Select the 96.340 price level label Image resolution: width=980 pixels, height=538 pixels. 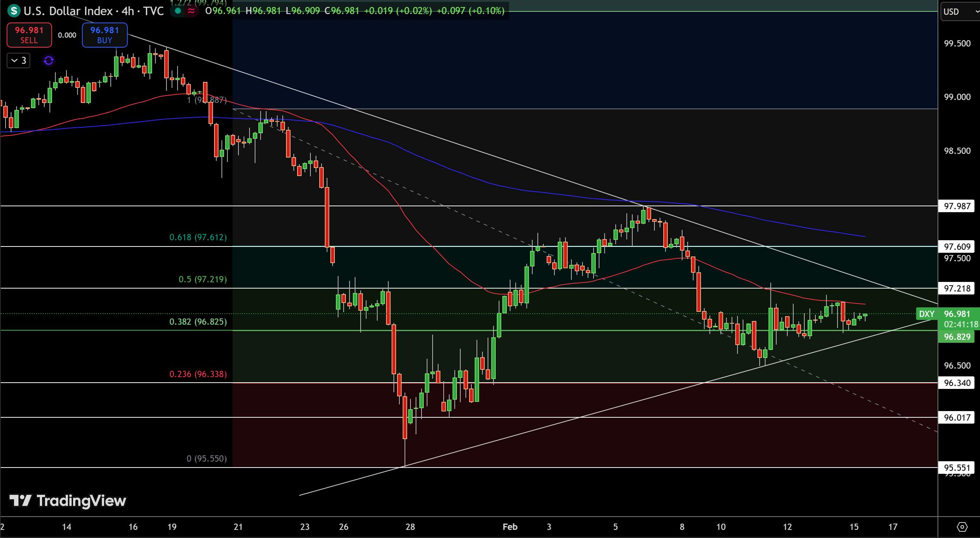pos(957,383)
